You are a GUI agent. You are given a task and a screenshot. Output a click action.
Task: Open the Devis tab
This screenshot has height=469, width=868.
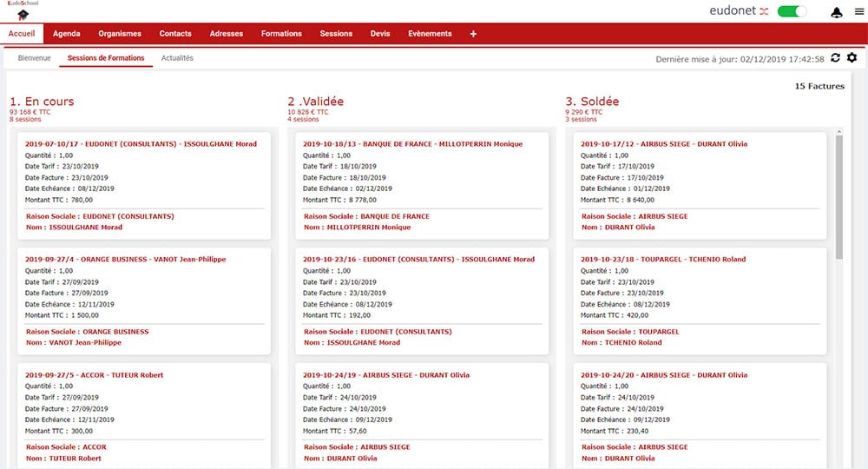tap(380, 34)
